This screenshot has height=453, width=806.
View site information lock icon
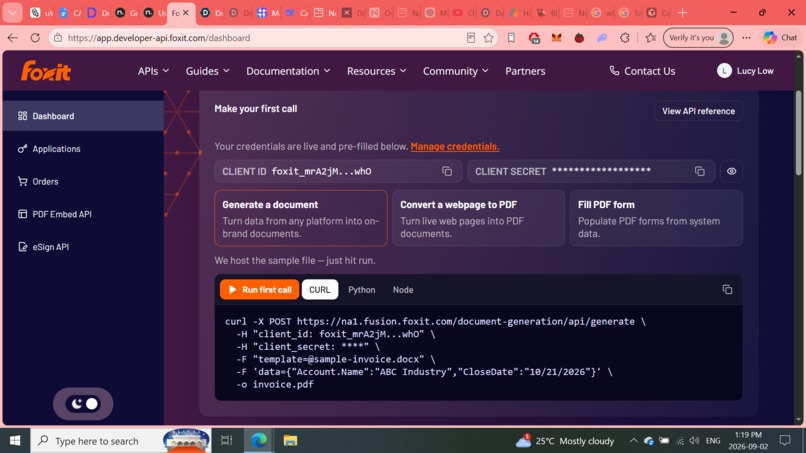(x=58, y=38)
